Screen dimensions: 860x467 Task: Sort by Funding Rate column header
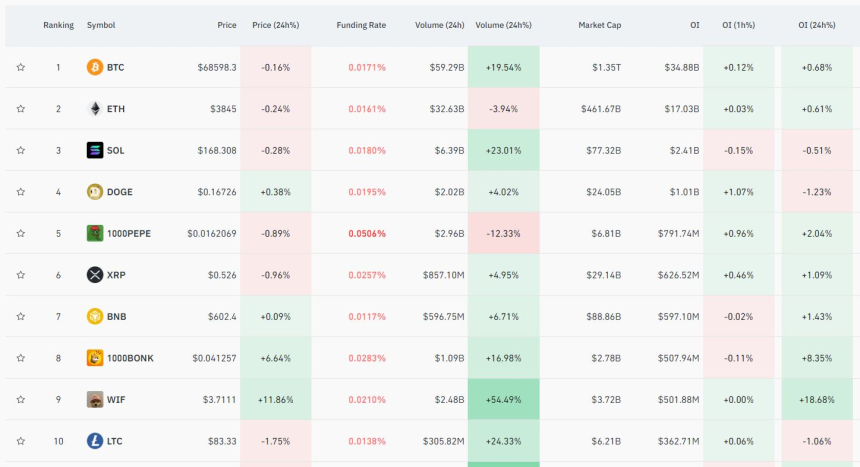click(361, 24)
